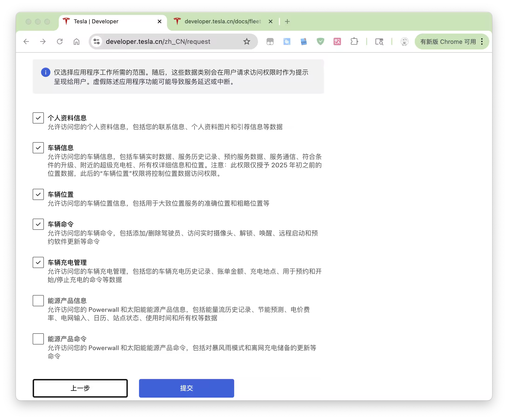This screenshot has width=508, height=420.
Task: Open the Extensions puzzle-piece menu
Action: [354, 41]
